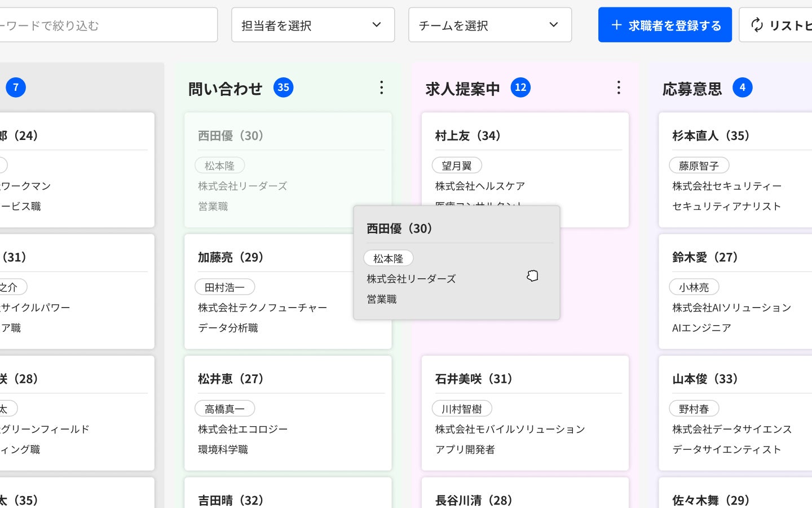This screenshot has width=812, height=508.
Task: Open the 石井美咲（31）candidate card
Action: click(525, 413)
